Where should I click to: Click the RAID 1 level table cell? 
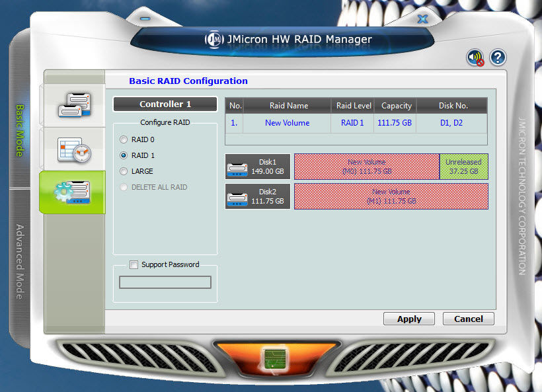352,123
